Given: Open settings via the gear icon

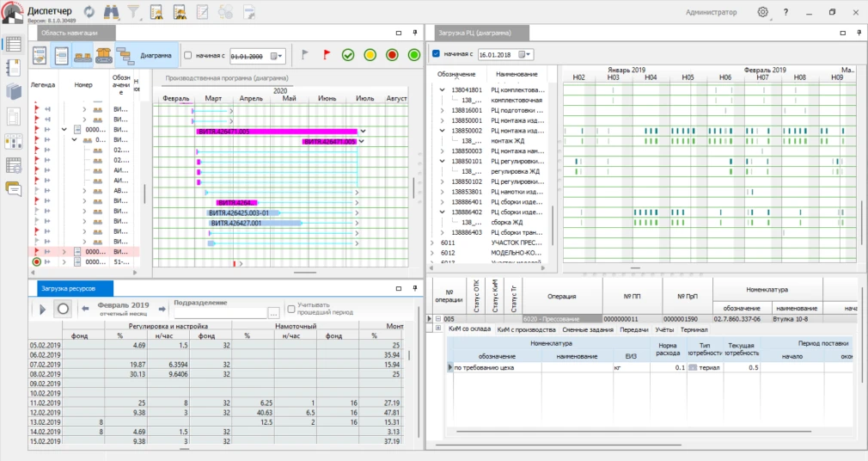Looking at the screenshot, I should point(762,12).
